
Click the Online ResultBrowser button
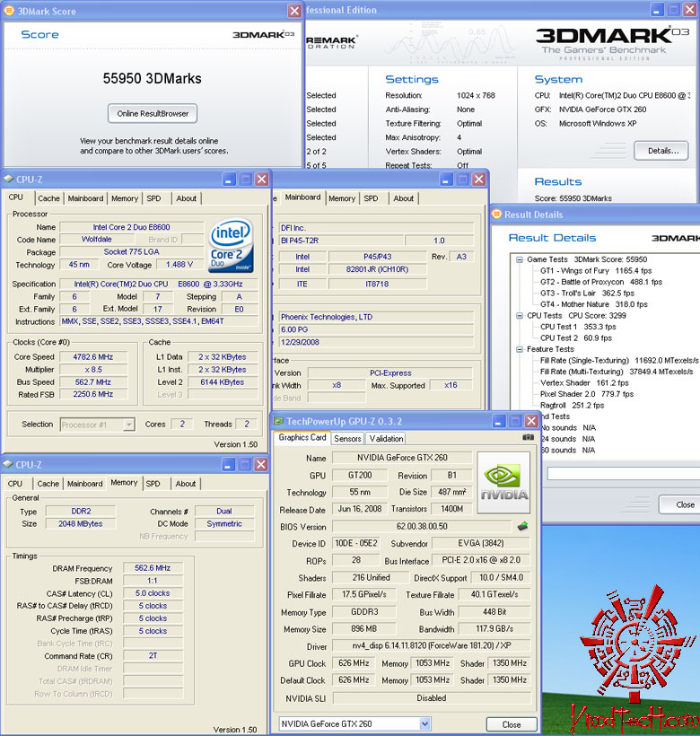coord(153,114)
